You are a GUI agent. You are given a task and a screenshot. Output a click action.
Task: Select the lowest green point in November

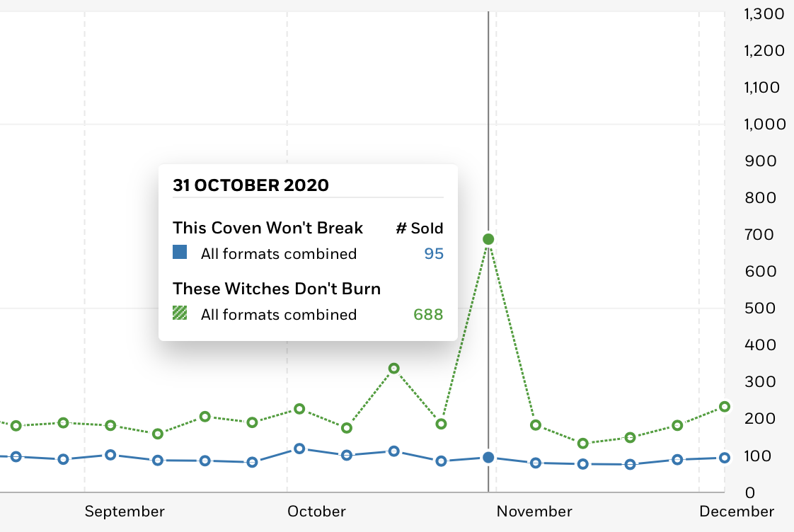pos(583,444)
